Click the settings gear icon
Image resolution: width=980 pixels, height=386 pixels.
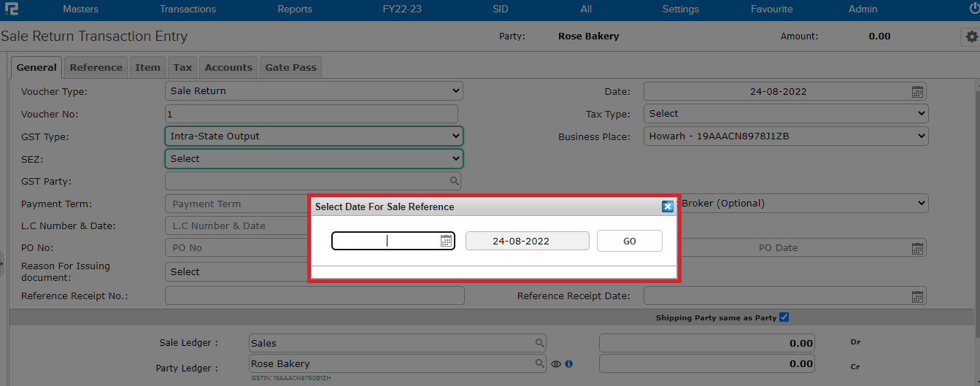pos(970,36)
